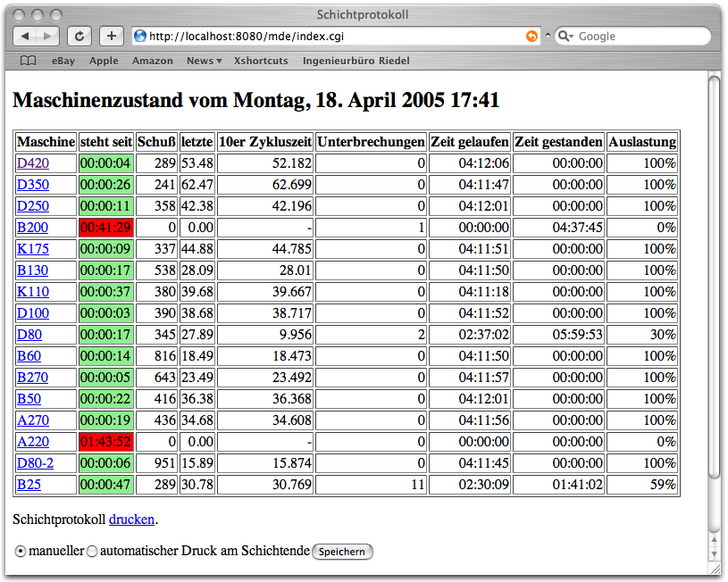The width and height of the screenshot is (728, 582).
Task: Click the plus add bookmark button
Action: point(112,37)
